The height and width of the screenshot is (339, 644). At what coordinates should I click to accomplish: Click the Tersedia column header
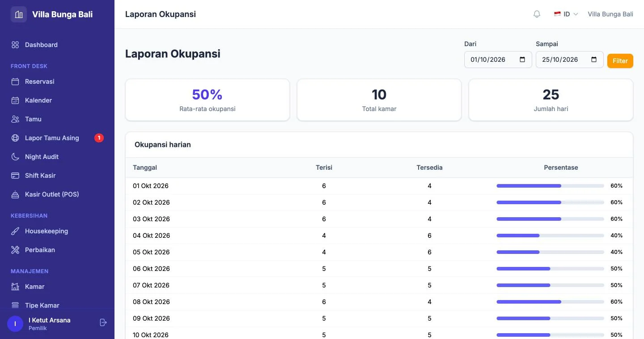pos(429,167)
